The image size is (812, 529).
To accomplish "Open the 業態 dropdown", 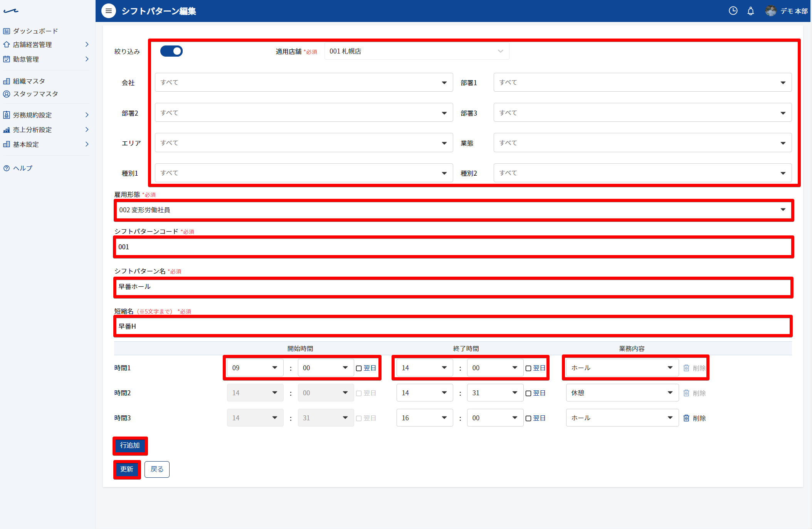I will [642, 143].
